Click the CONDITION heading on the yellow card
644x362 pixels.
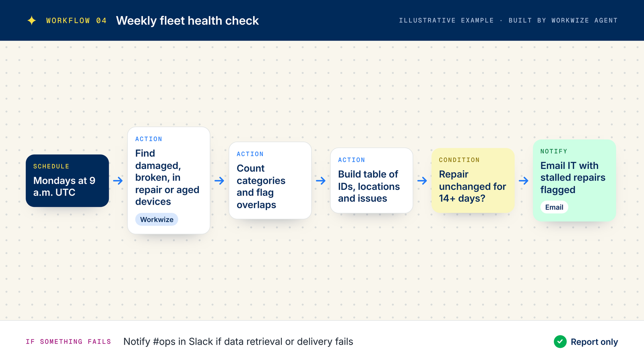point(459,160)
